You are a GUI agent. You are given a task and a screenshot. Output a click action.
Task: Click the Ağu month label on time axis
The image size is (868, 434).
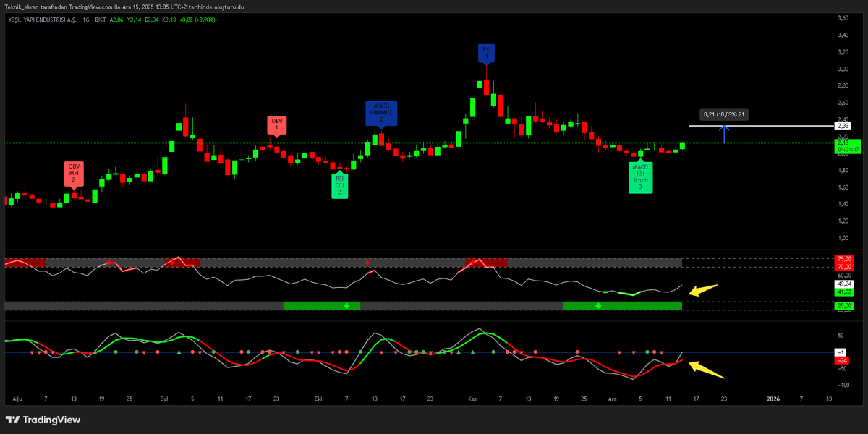point(17,399)
